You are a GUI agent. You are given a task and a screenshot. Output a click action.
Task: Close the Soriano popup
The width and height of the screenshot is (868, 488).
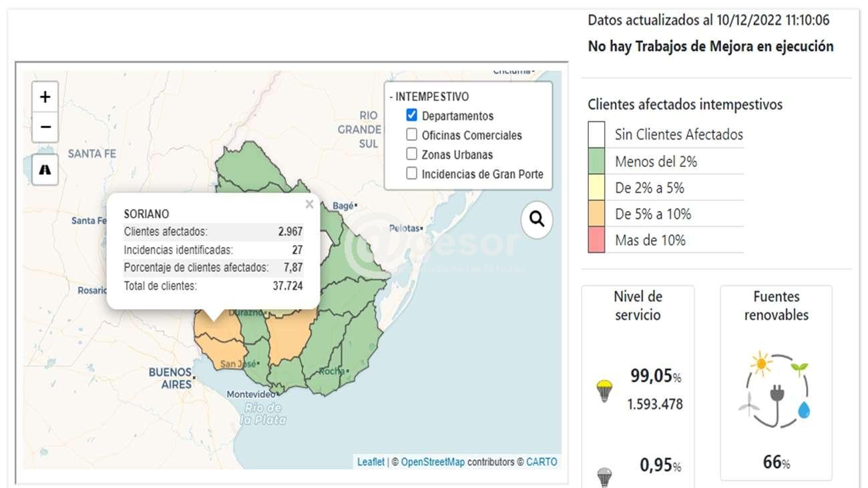[309, 204]
